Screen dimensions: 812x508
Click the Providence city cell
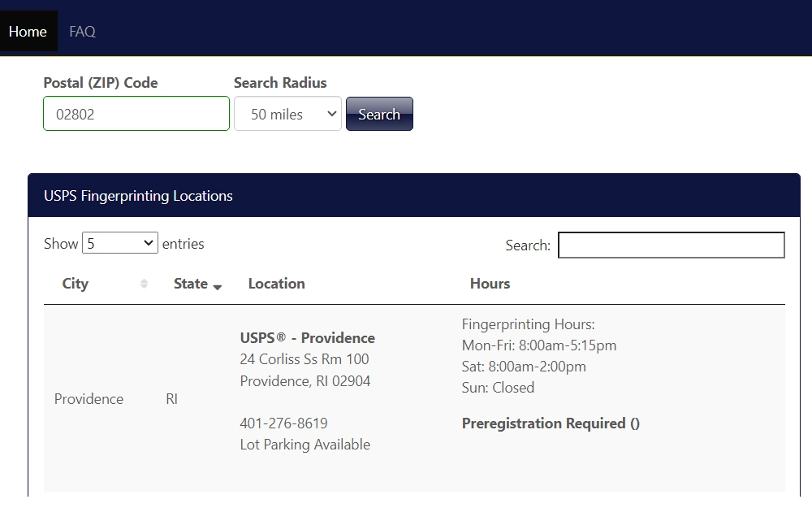(89, 398)
